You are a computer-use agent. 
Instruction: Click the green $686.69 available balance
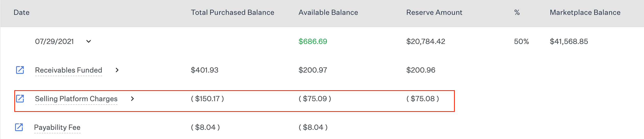pos(313,41)
